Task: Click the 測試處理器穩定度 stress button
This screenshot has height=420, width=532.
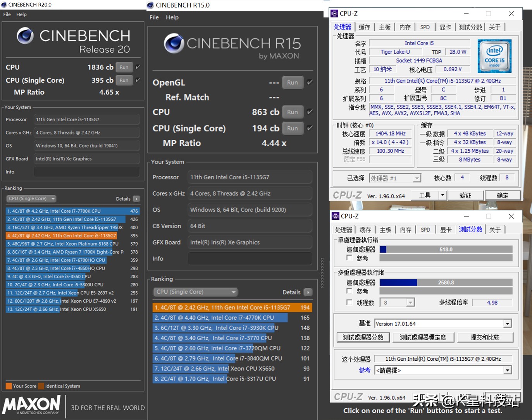Action: click(423, 337)
